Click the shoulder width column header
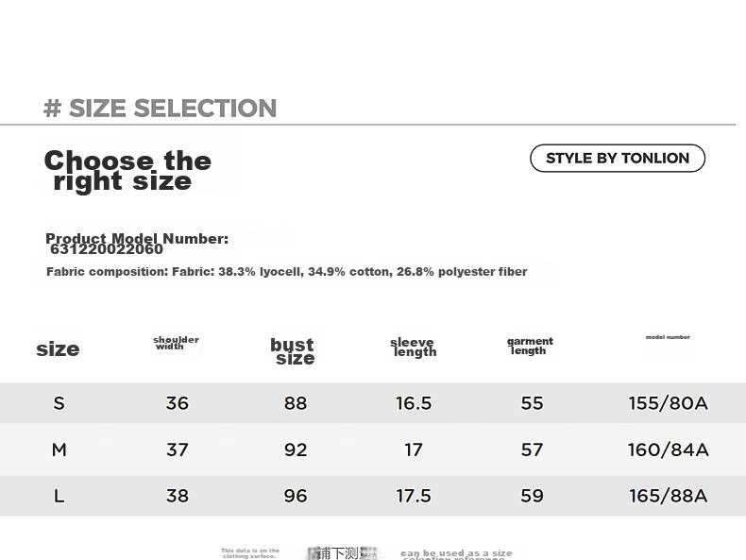746x560 pixels. [x=176, y=343]
